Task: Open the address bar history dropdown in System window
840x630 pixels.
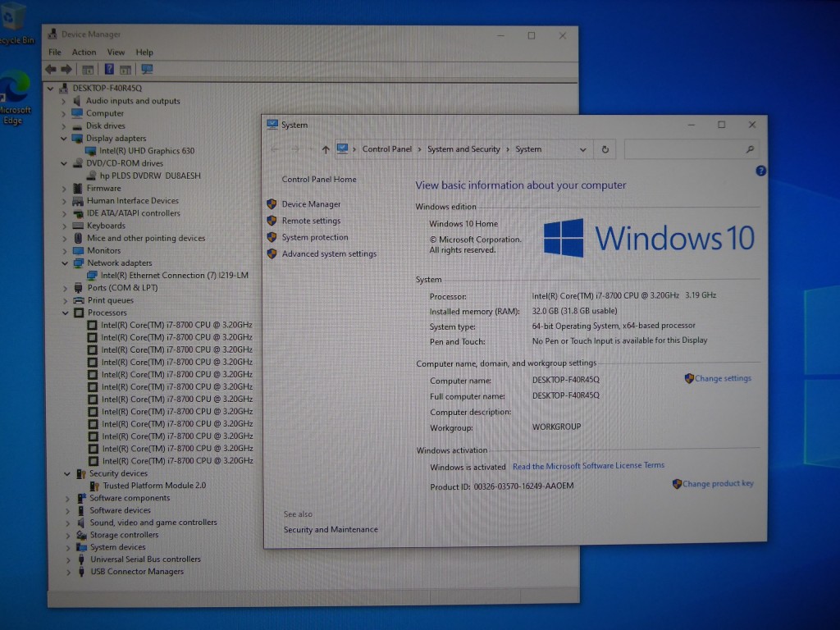Action: pos(583,149)
